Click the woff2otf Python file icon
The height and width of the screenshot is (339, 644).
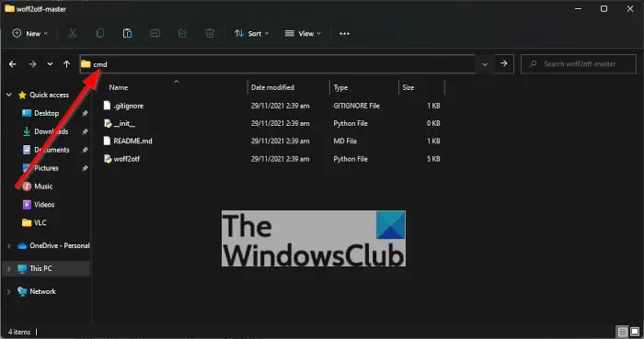point(108,159)
